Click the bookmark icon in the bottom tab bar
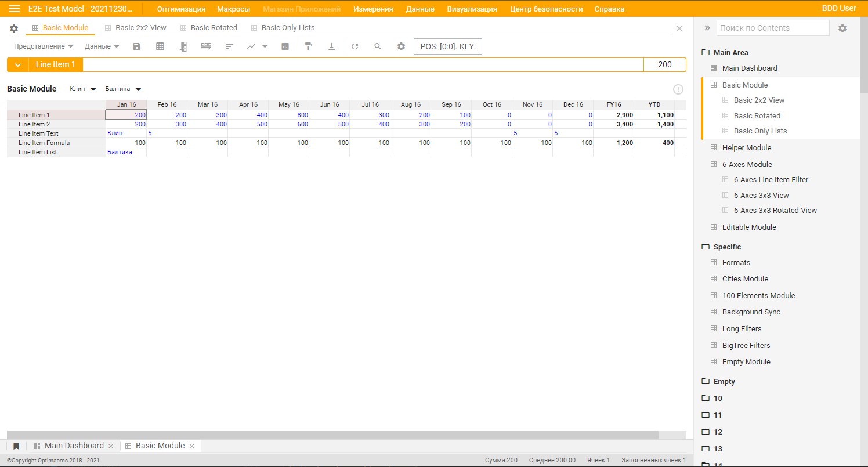Screen dimensions: 868x467 [16, 446]
